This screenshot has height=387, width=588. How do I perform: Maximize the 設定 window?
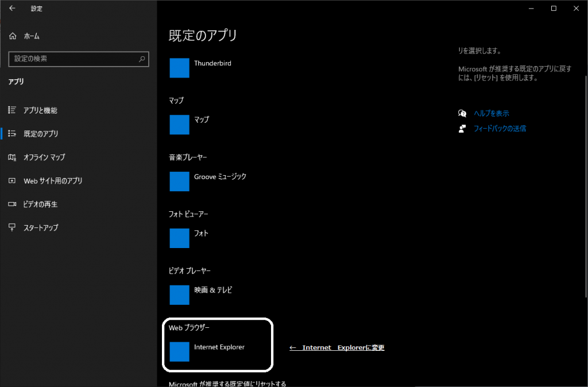click(554, 8)
